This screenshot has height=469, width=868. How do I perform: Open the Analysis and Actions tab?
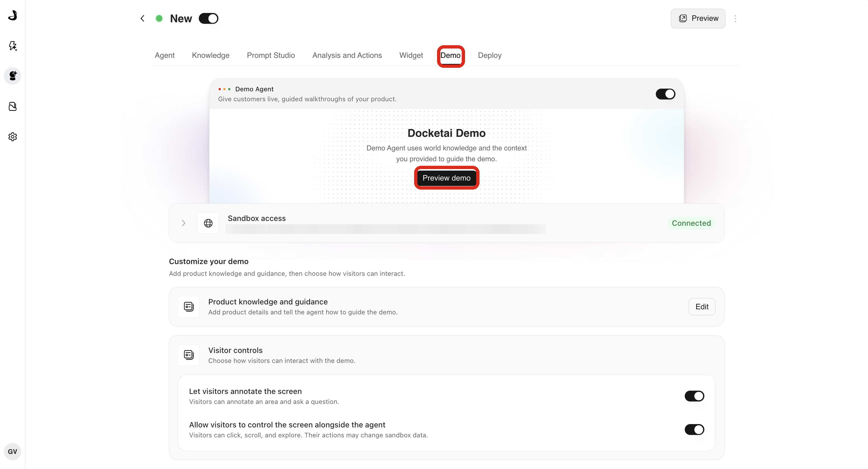[x=347, y=55]
